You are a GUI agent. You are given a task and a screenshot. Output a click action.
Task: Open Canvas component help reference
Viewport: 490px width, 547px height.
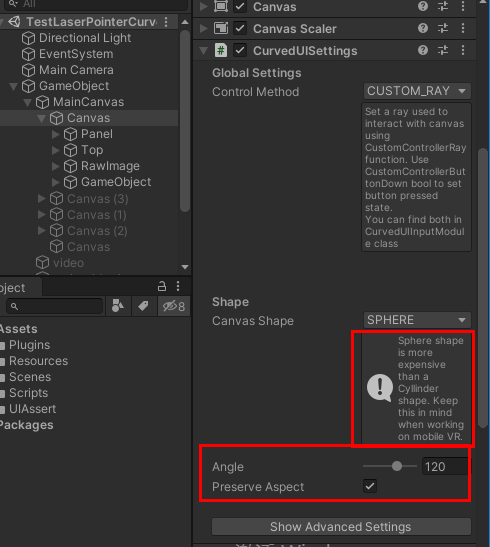423,6
